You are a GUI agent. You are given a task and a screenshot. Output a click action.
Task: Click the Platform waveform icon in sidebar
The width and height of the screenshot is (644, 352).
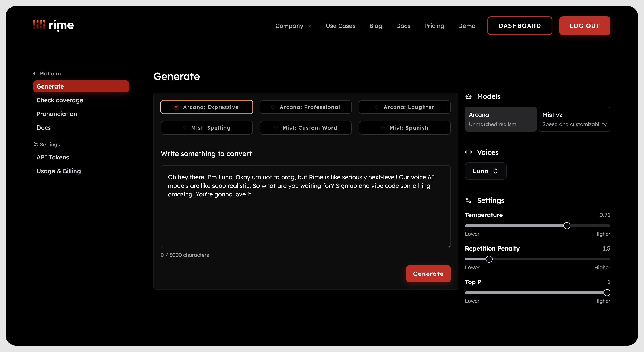tap(35, 73)
